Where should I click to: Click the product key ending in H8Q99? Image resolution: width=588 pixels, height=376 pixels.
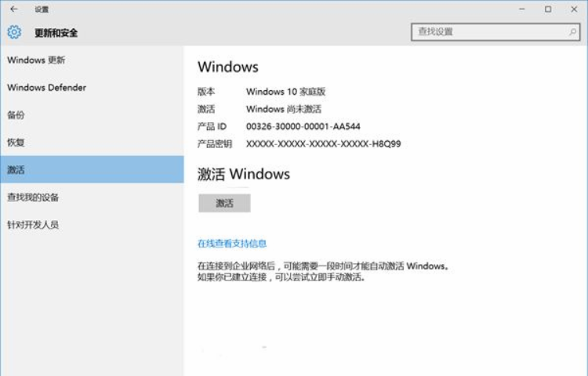point(323,144)
